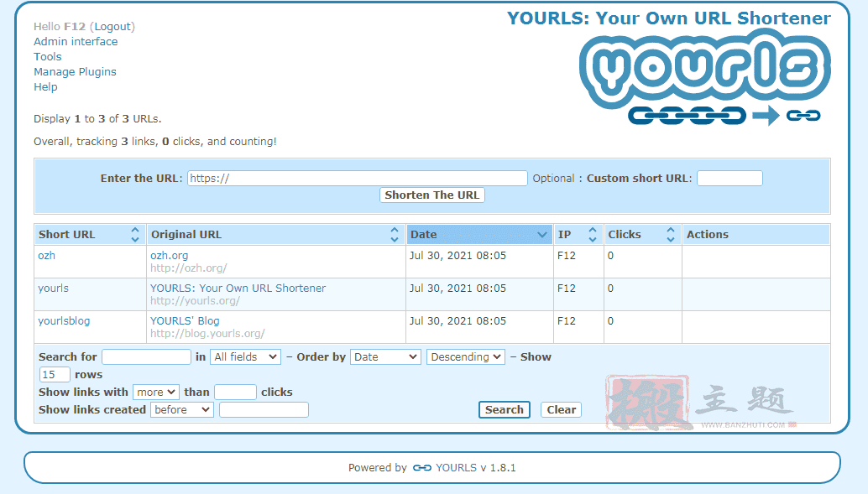This screenshot has height=494, width=868.
Task: Click the clicks count in yourlsblog row
Action: pos(610,321)
